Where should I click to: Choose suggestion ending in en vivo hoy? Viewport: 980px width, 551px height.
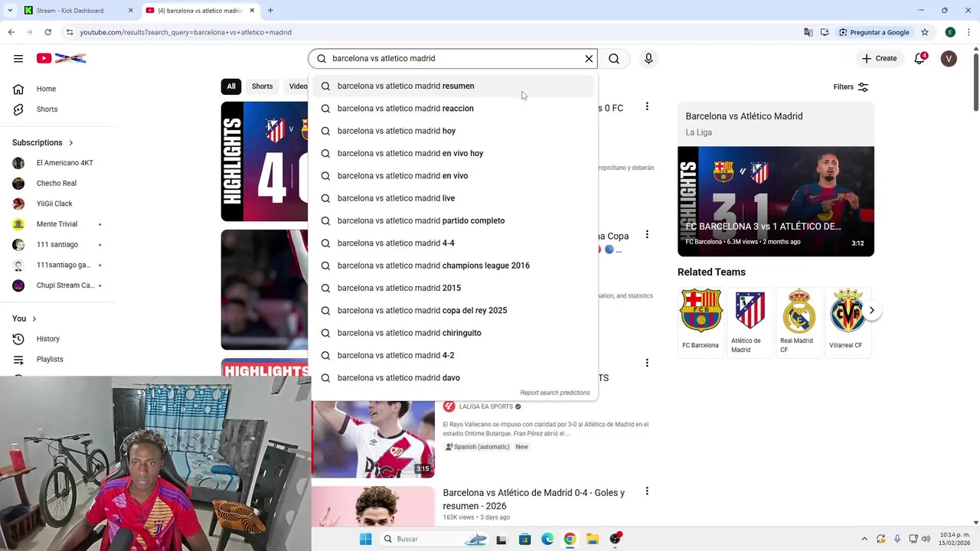(453, 153)
